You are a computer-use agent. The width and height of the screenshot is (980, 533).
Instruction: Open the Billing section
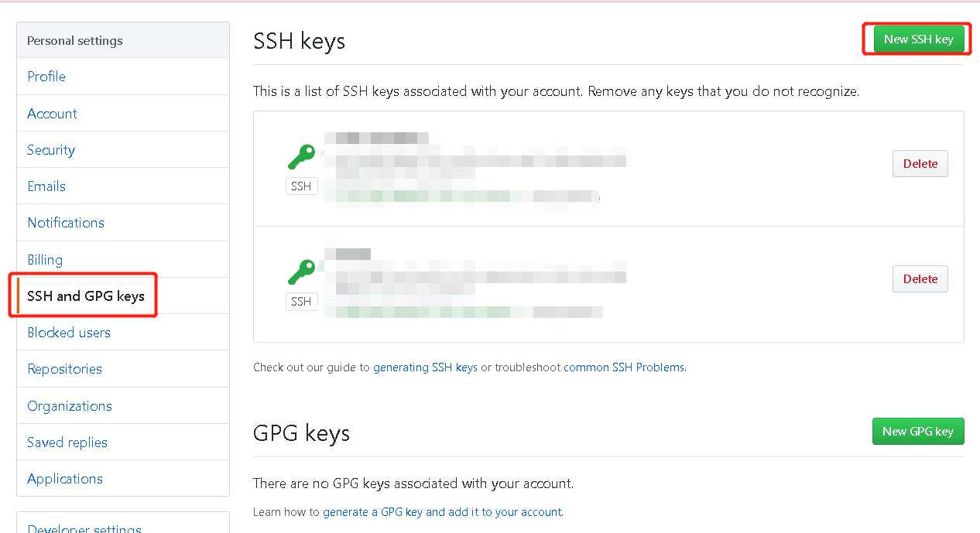[45, 259]
